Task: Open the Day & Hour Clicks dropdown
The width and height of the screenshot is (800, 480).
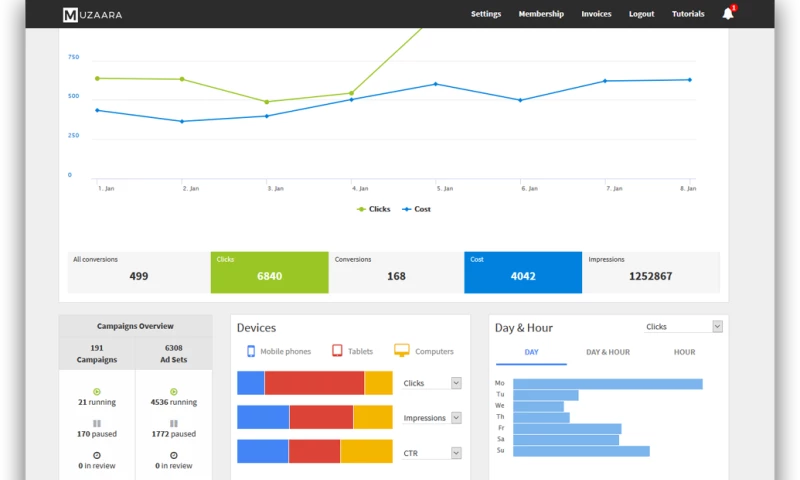Action: (683, 327)
